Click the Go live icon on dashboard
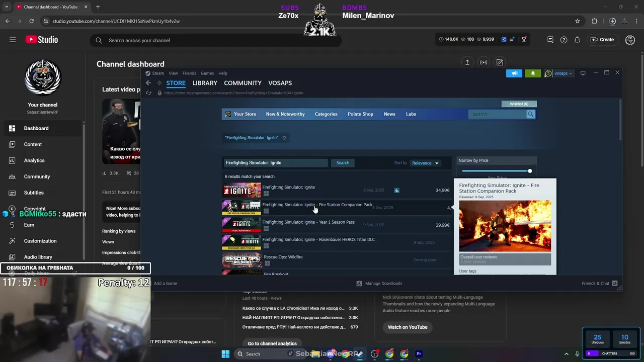The image size is (644, 362). [484, 62]
